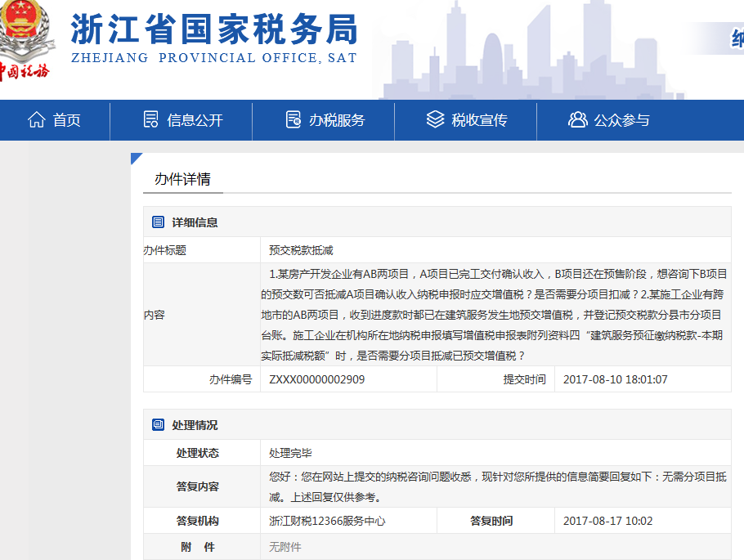Open the 首页 menu item
This screenshot has width=744, height=560.
[69, 119]
